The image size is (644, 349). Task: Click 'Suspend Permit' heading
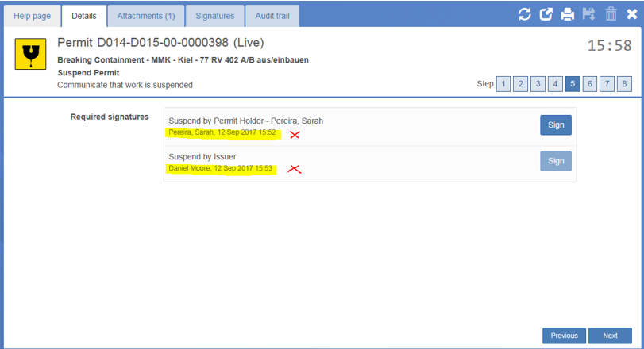click(x=88, y=73)
